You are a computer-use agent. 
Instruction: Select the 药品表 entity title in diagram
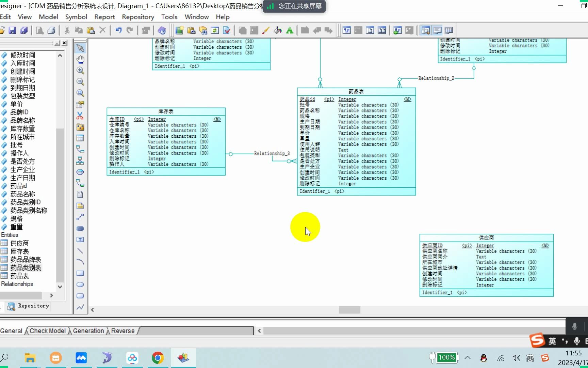(356, 91)
